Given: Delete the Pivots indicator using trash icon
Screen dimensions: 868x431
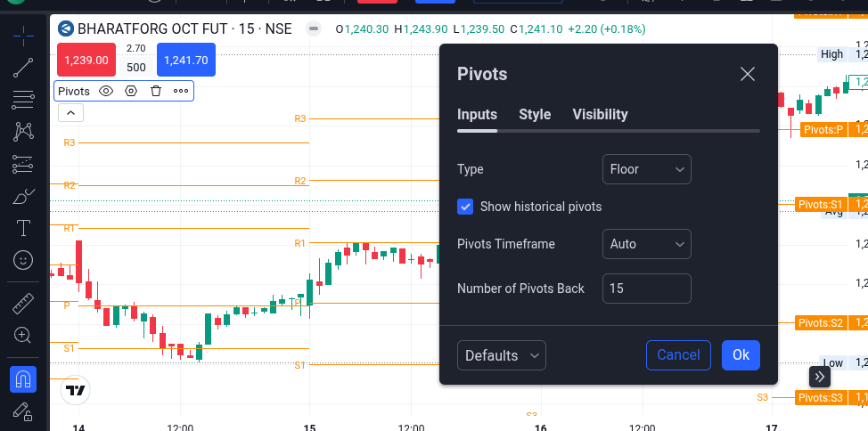Looking at the screenshot, I should point(156,91).
